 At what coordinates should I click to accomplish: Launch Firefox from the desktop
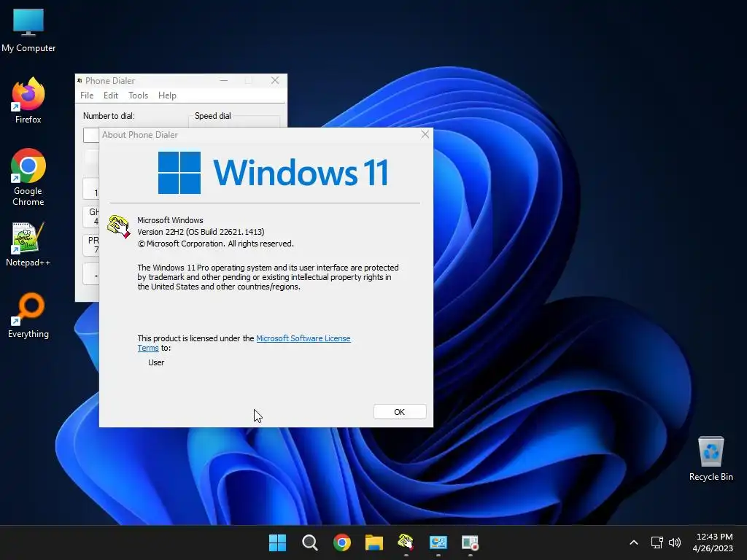tap(28, 101)
